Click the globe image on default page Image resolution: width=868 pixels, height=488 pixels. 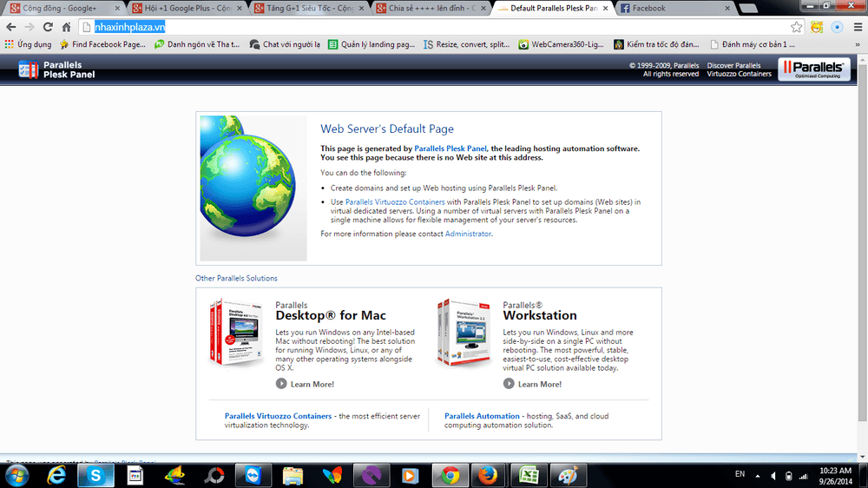253,188
